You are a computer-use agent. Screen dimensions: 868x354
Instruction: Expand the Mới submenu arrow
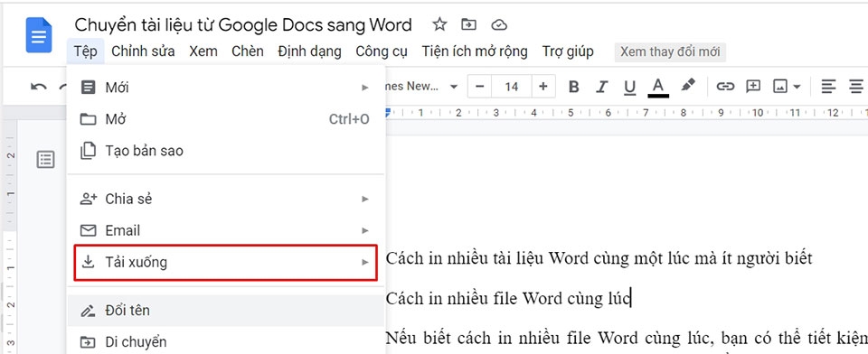click(364, 88)
